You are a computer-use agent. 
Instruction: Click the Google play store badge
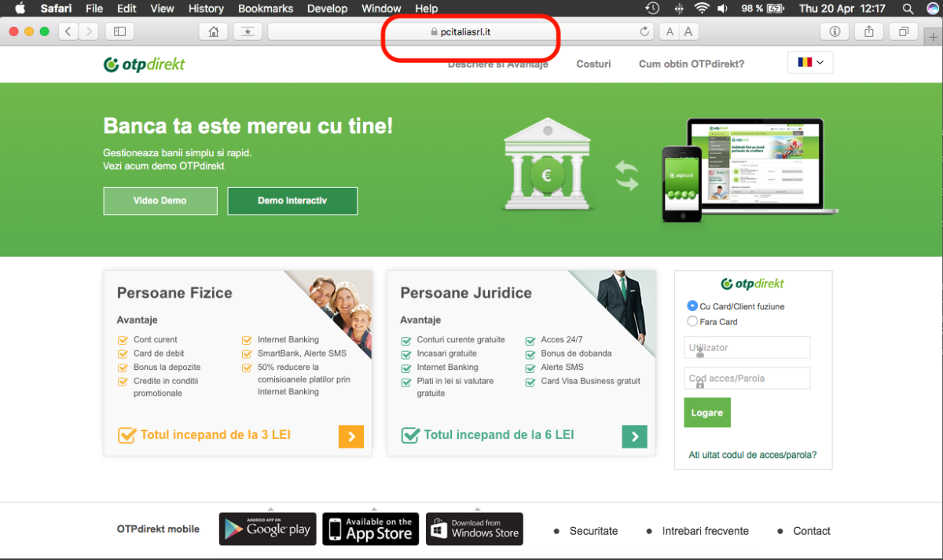pos(267,529)
